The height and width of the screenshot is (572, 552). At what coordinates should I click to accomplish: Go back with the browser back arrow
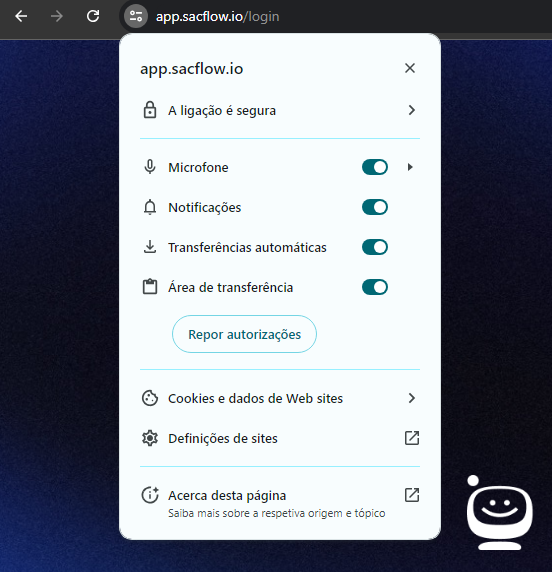[x=21, y=16]
